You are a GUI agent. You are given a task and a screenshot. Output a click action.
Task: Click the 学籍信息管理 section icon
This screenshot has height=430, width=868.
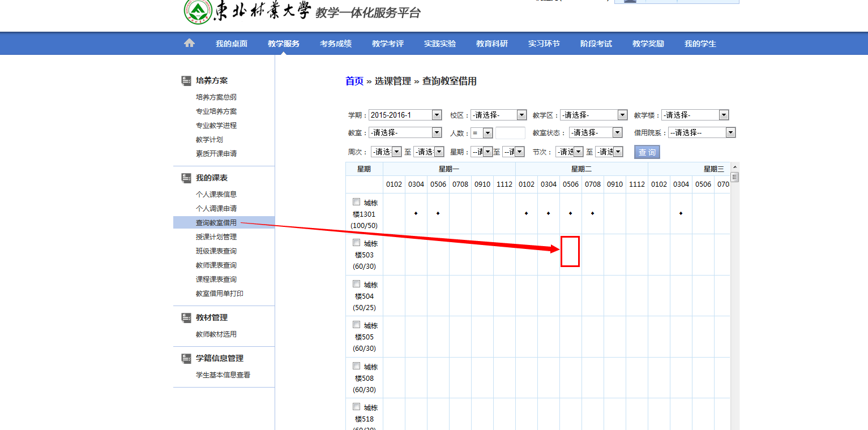[x=186, y=359]
